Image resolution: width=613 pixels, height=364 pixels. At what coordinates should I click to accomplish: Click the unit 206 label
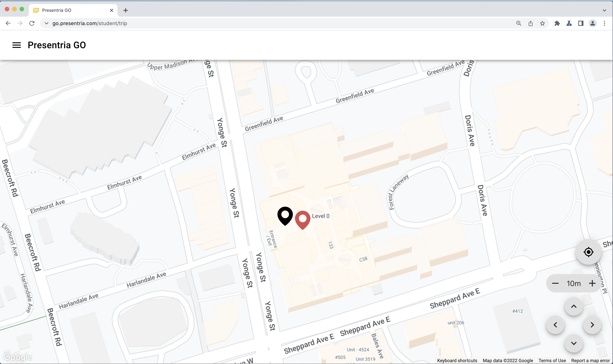pyautogui.click(x=456, y=323)
